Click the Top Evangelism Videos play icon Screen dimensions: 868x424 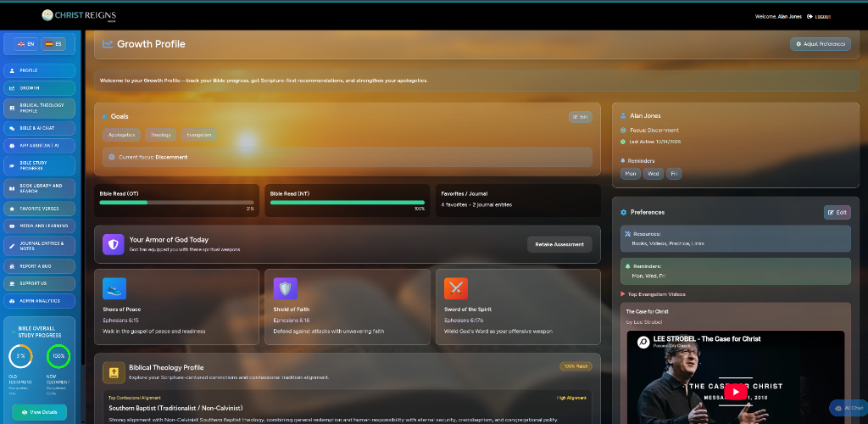(623, 294)
